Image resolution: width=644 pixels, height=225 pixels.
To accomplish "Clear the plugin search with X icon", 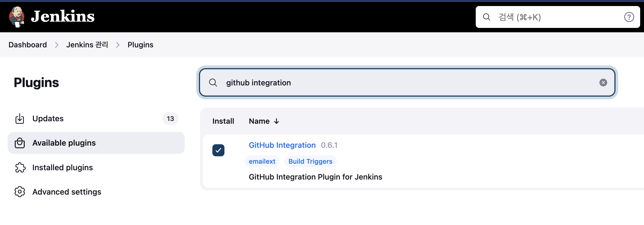I will (x=603, y=83).
